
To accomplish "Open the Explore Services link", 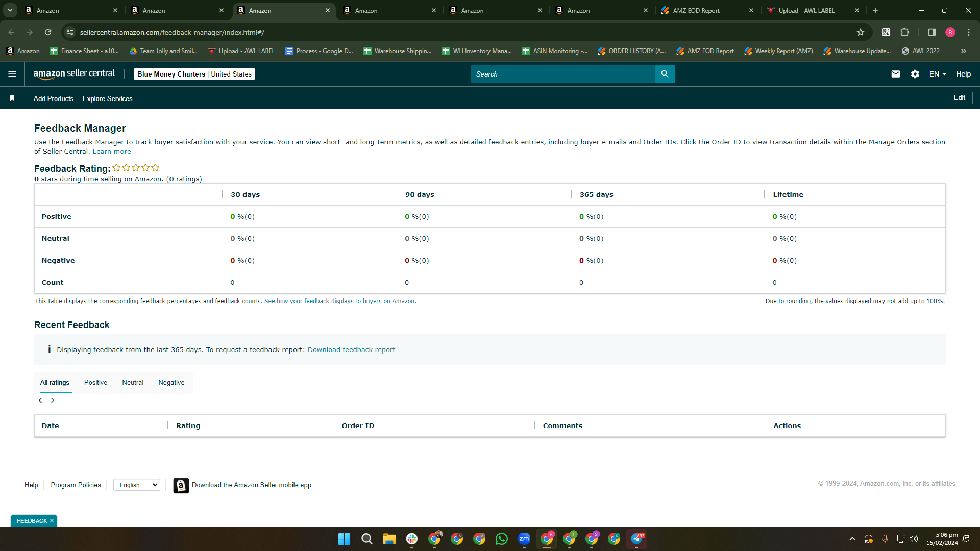I will click(108, 98).
